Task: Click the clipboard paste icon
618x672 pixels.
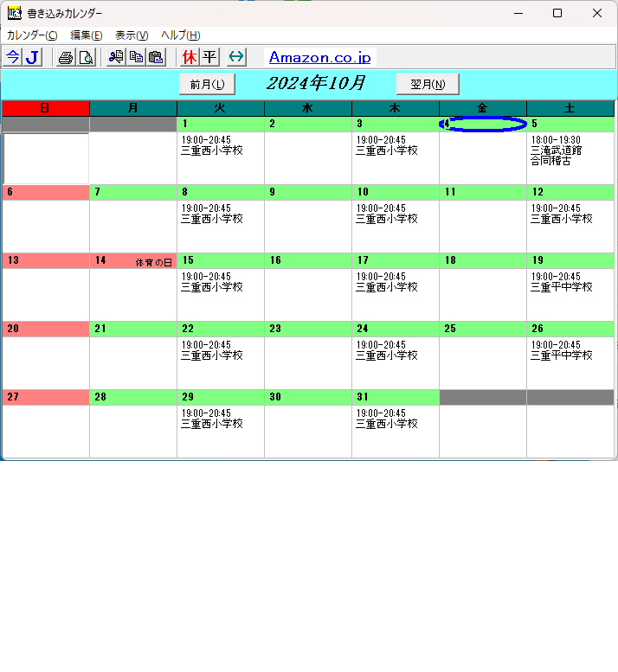Action: [x=156, y=57]
